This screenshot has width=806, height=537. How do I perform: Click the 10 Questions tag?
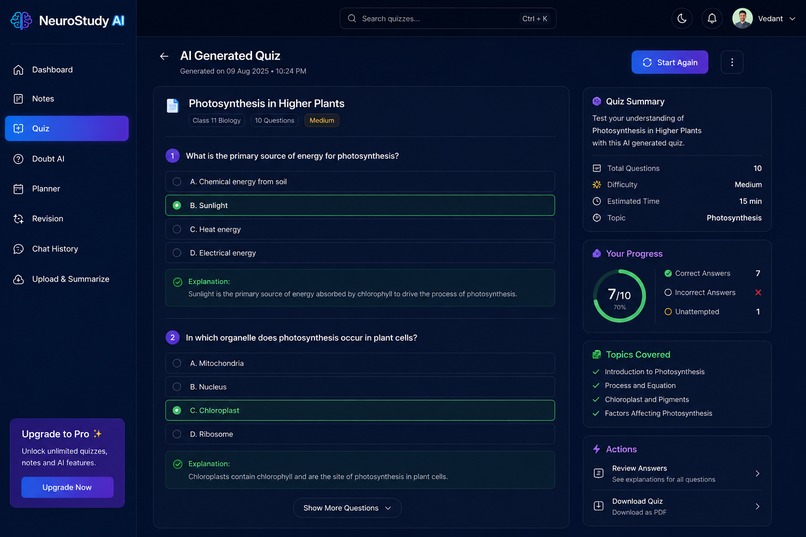point(274,120)
